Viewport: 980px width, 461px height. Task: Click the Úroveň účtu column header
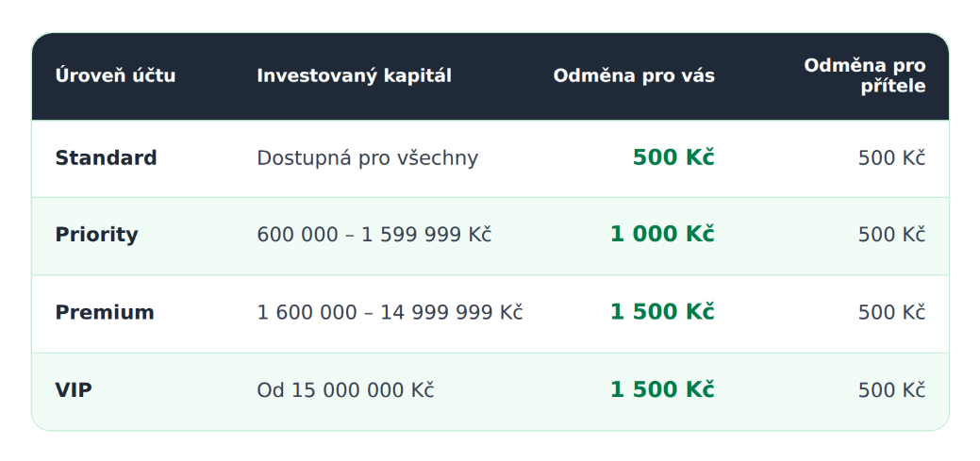[x=116, y=75]
